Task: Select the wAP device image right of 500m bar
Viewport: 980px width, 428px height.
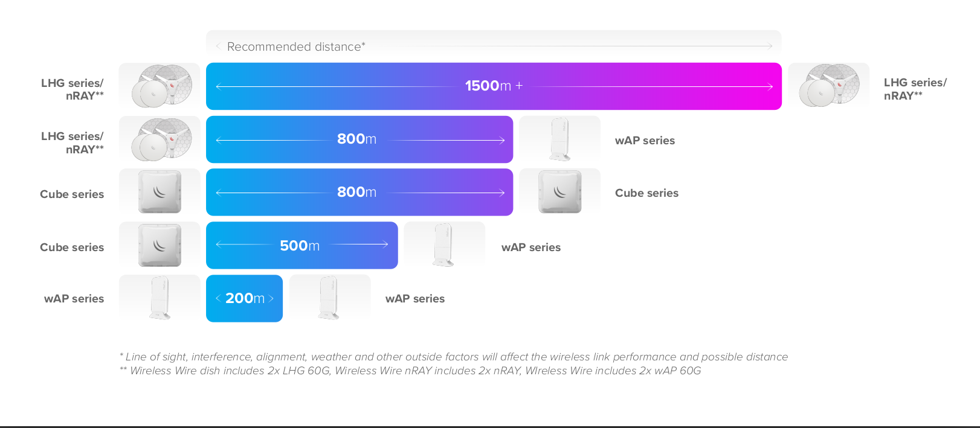Action: point(445,245)
